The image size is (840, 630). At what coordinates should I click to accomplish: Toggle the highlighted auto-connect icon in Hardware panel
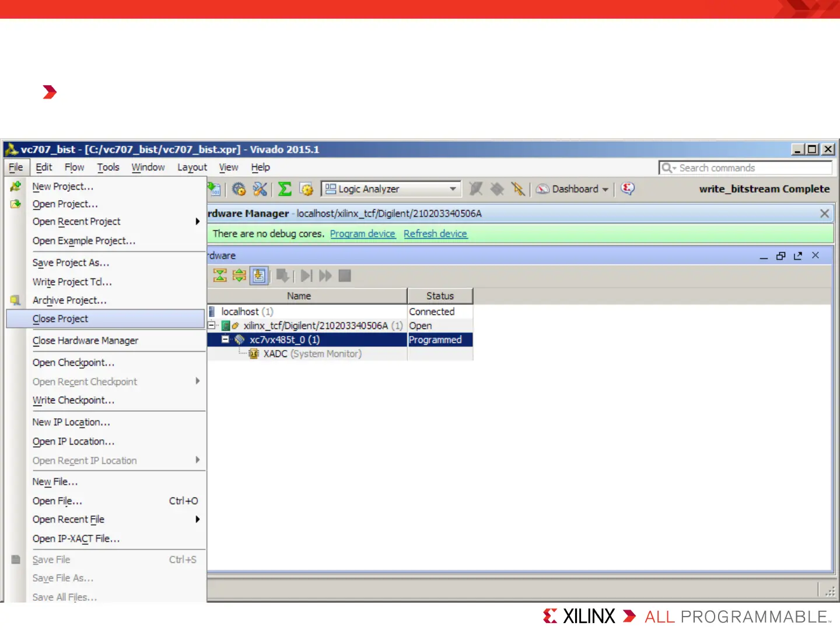(x=259, y=275)
